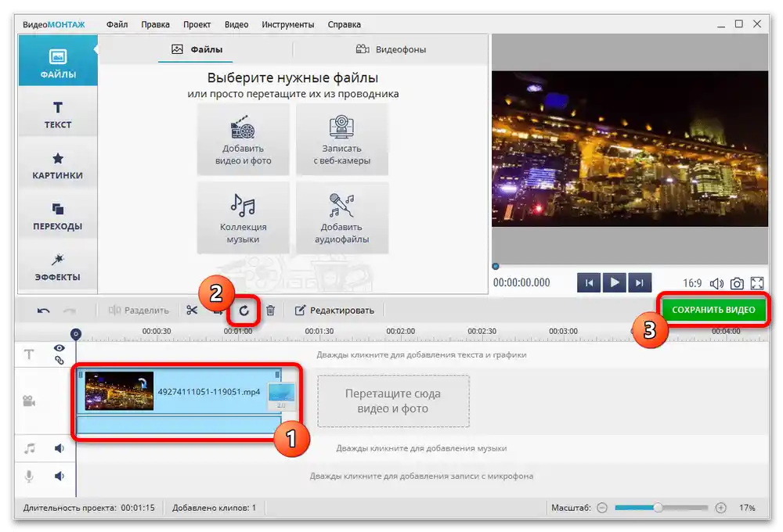Click the video track camera icon
The width and height of the screenshot is (783, 532).
(29, 401)
